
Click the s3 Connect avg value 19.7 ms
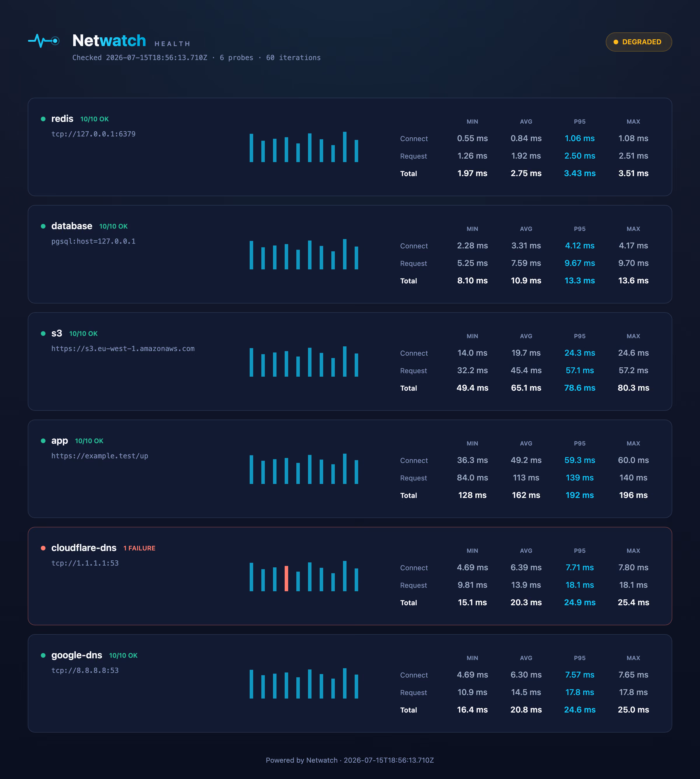point(526,353)
